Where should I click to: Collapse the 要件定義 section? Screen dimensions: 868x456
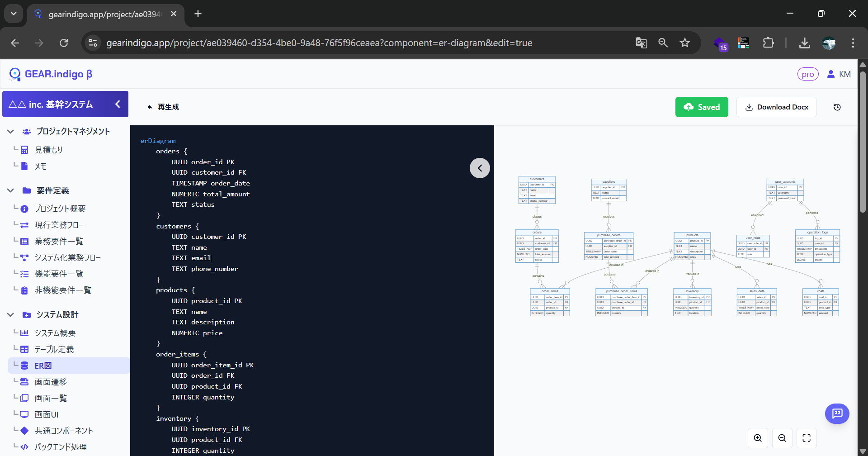pos(10,190)
